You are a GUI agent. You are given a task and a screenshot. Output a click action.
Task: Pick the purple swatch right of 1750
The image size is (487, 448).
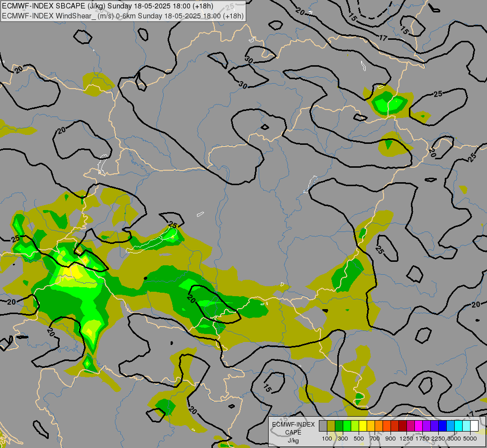427,426
